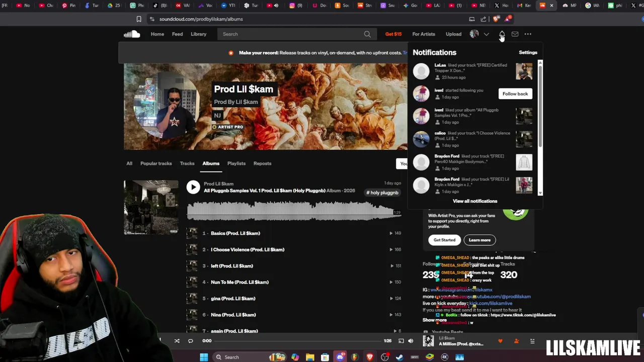Screen dimensions: 644x362
Task: Click Follow back for iven!
Action: (x=515, y=94)
